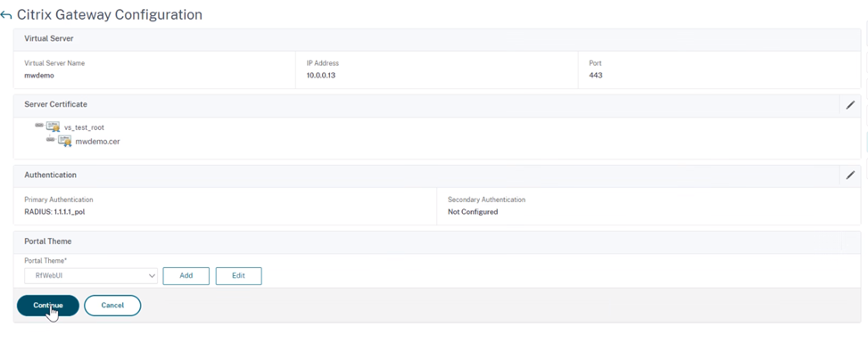Select the mwdemo.cer certificate label
This screenshot has width=868, height=351.
(x=97, y=142)
